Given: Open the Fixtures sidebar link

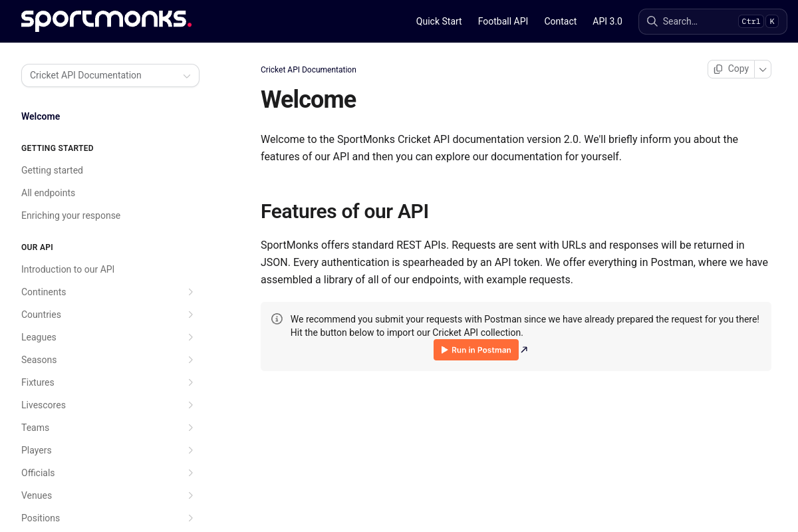Looking at the screenshot, I should [x=38, y=382].
